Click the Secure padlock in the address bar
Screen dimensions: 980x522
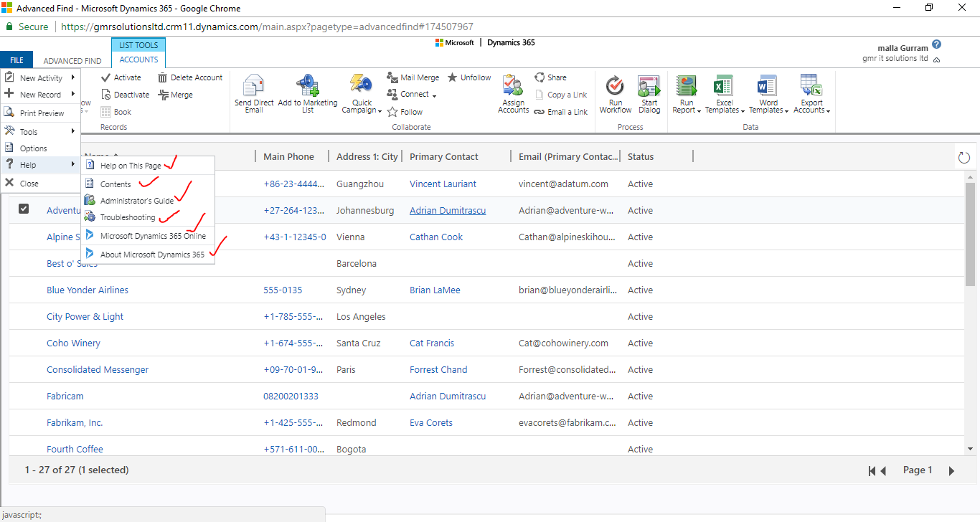[x=9, y=27]
